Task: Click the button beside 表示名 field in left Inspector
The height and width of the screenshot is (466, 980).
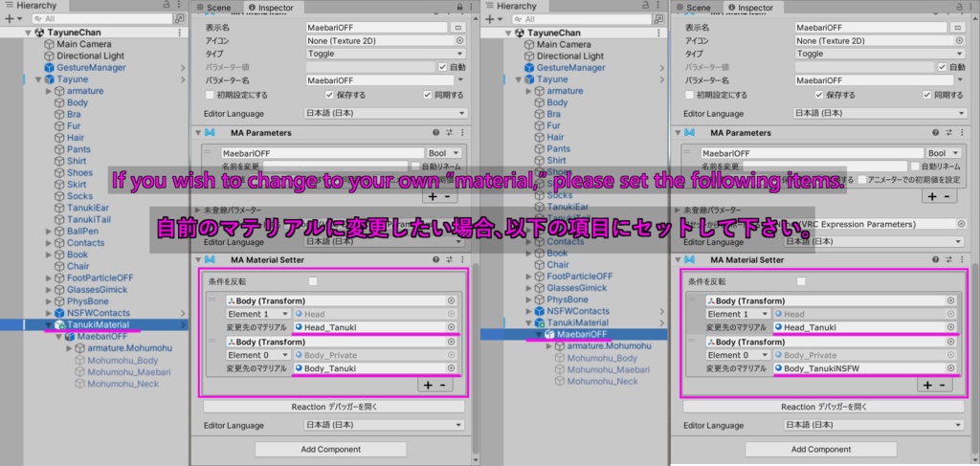Action: [x=458, y=28]
